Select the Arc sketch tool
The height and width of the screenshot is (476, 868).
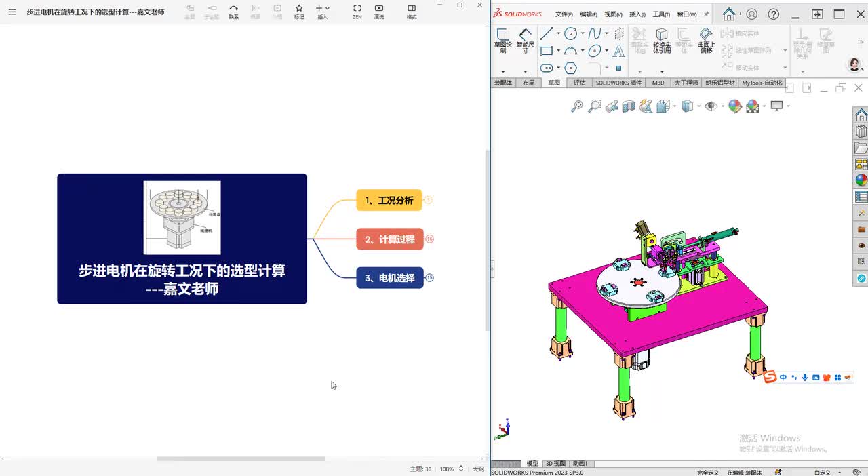[x=570, y=51]
